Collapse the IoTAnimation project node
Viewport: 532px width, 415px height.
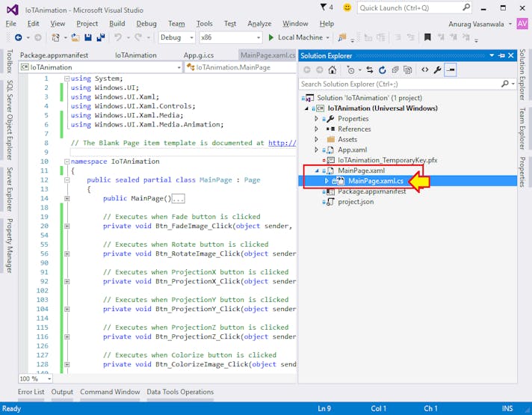coord(306,108)
